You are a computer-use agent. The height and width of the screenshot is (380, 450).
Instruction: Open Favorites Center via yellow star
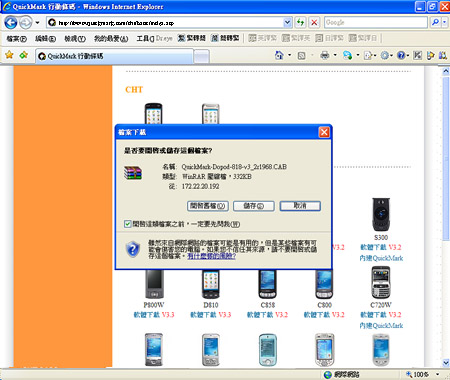point(9,55)
